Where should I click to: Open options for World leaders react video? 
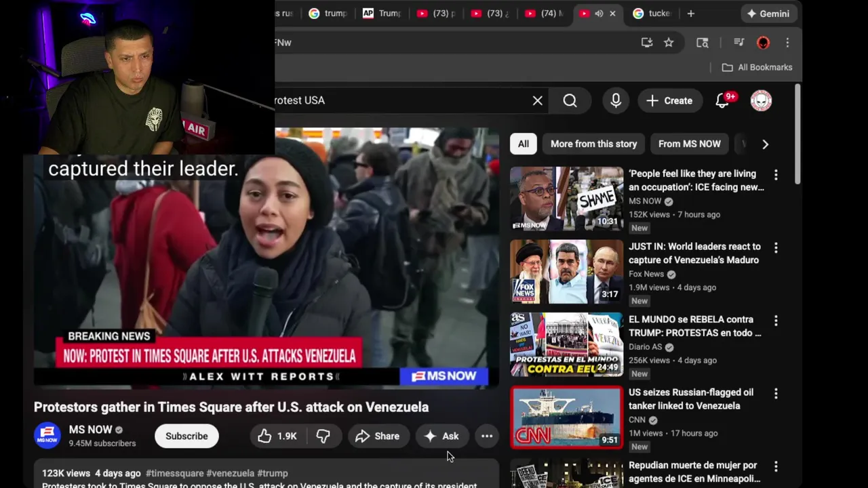click(x=776, y=248)
